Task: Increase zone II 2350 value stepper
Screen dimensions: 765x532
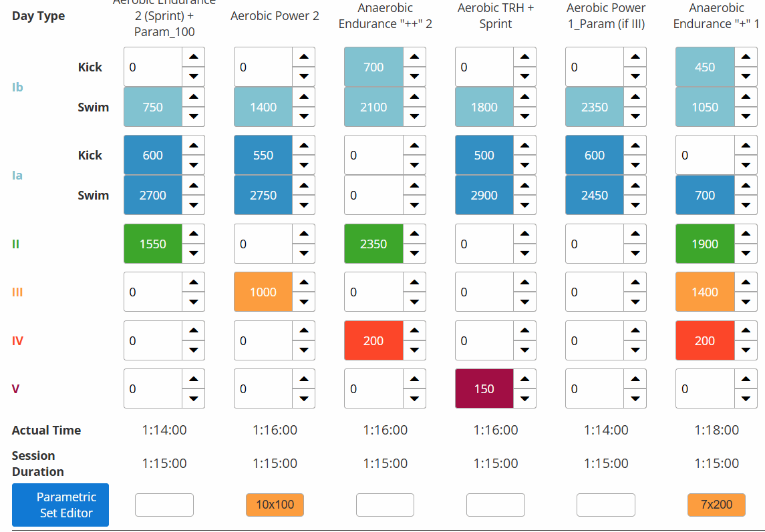Action: (414, 234)
